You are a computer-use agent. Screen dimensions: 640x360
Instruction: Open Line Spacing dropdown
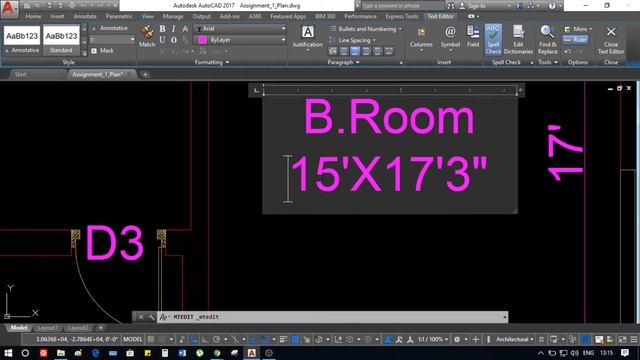(x=352, y=40)
